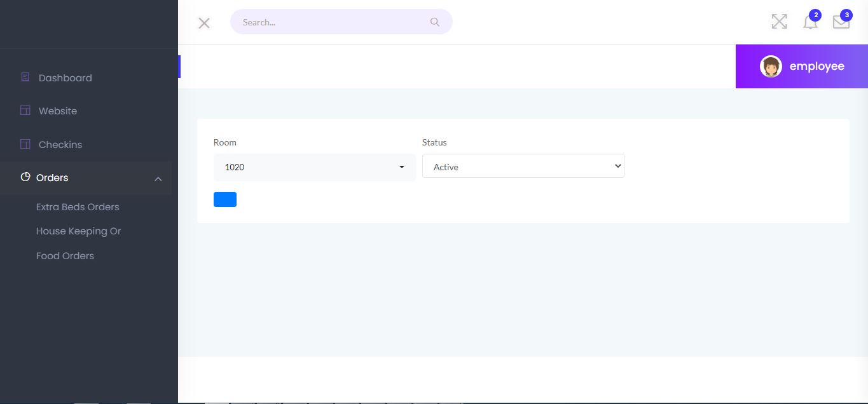The height and width of the screenshot is (404, 868).
Task: Open House Keeping Orders link
Action: pyautogui.click(x=78, y=231)
